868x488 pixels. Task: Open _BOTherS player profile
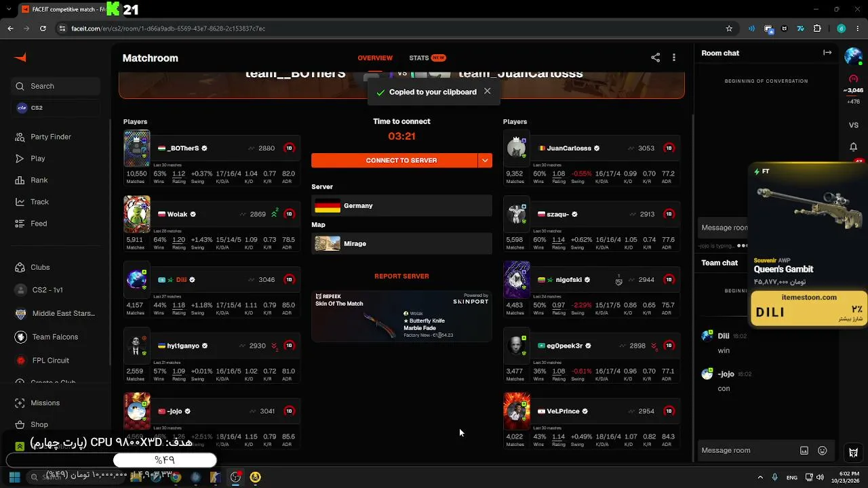coord(183,148)
